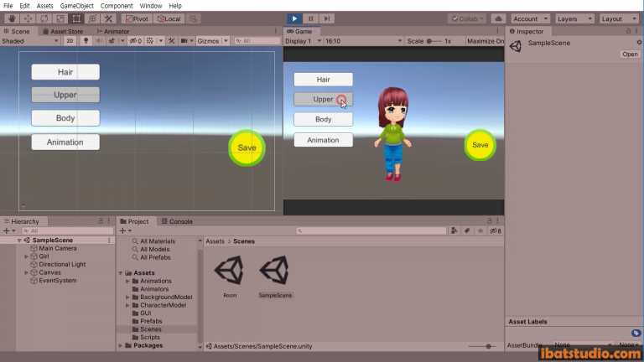Image resolution: width=644 pixels, height=362 pixels.
Task: Click the yellow Save button in Game view
Action: pyautogui.click(x=480, y=145)
